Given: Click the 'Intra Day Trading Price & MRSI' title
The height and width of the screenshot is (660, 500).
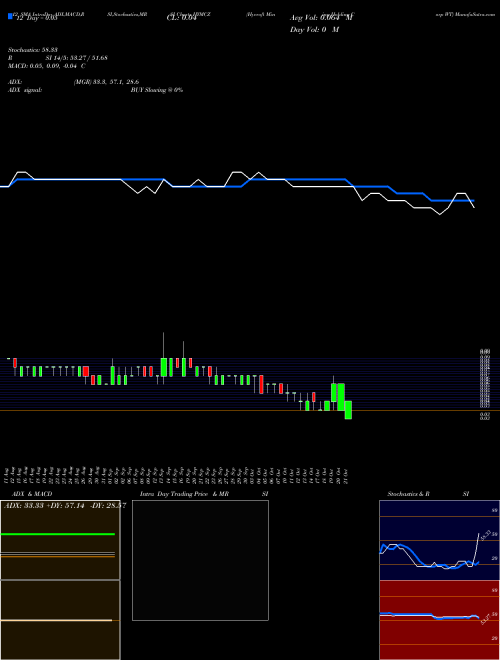Looking at the screenshot, I should [204, 494].
